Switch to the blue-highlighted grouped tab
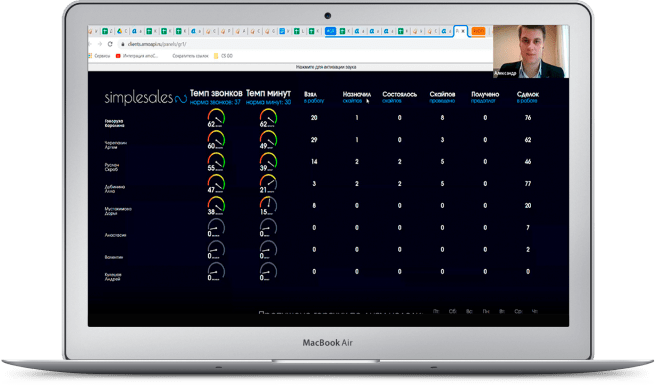This screenshot has width=656, height=388. pos(331,31)
